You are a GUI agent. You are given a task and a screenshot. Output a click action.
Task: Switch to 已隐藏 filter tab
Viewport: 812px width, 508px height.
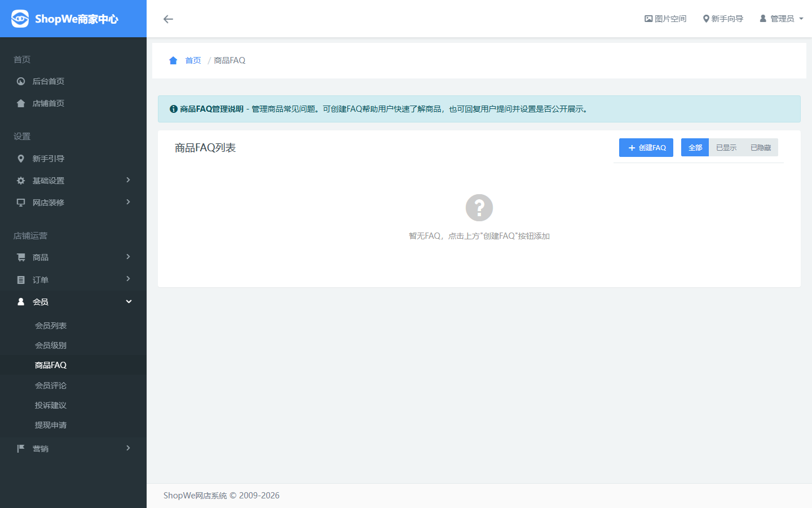[x=761, y=147]
